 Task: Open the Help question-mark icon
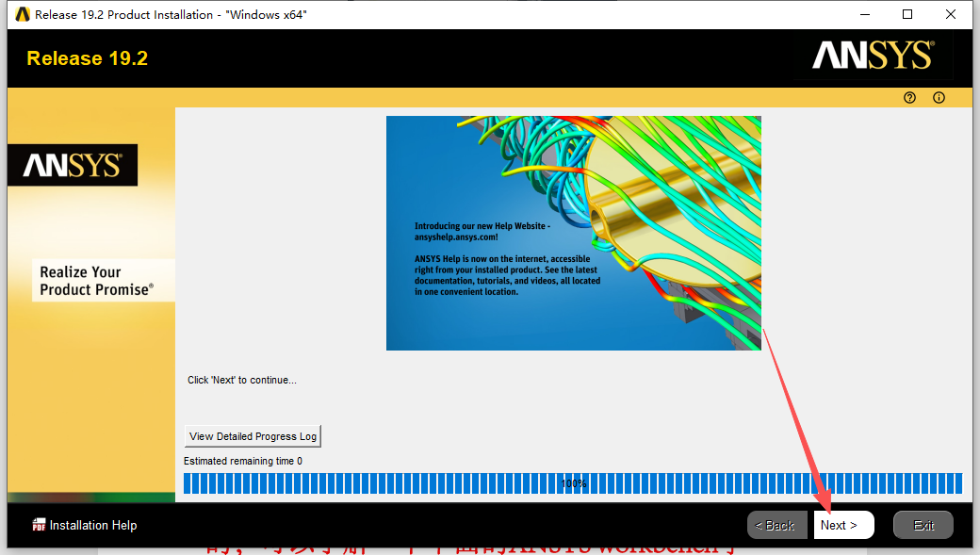pyautogui.click(x=908, y=97)
